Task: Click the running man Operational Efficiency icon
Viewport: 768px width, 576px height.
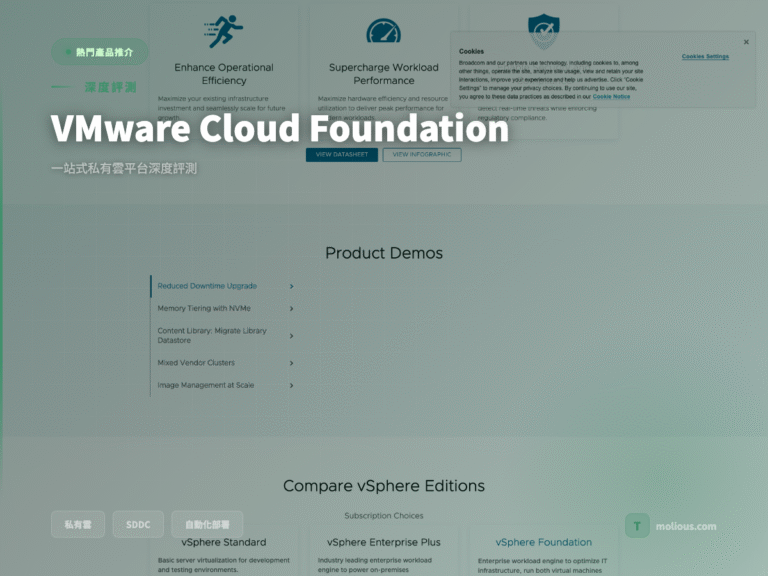Action: [x=224, y=31]
